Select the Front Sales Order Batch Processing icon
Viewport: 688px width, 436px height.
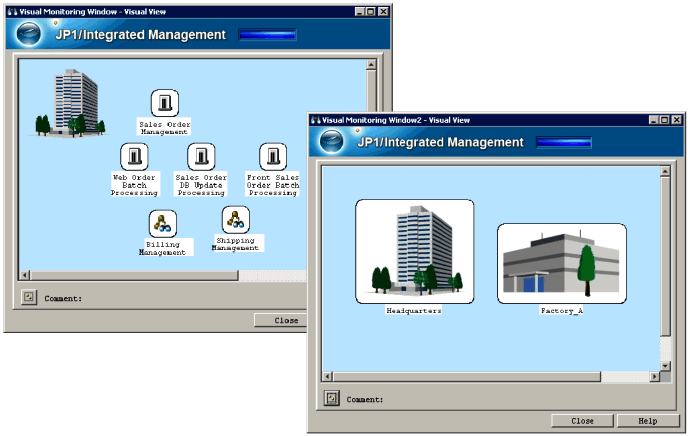[x=273, y=156]
